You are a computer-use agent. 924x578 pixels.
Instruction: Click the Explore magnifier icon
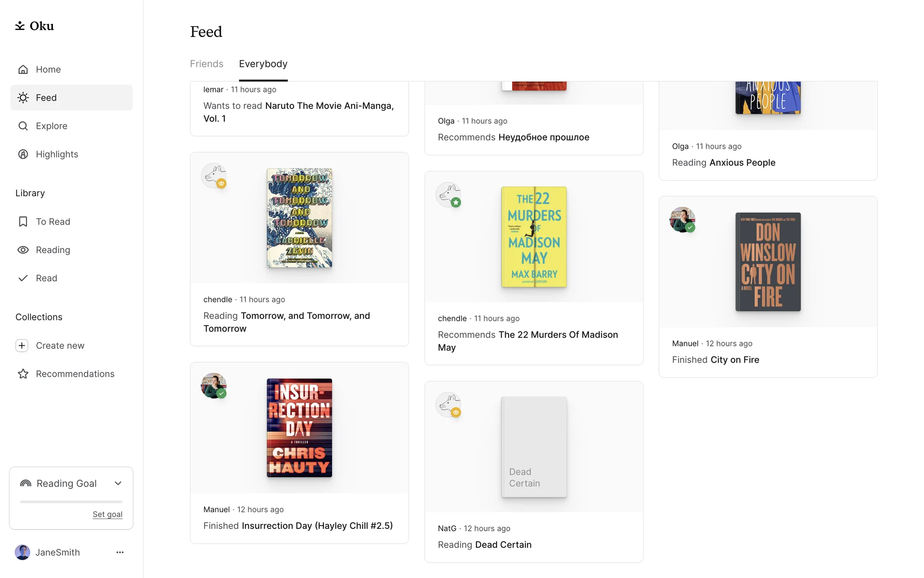pyautogui.click(x=23, y=126)
